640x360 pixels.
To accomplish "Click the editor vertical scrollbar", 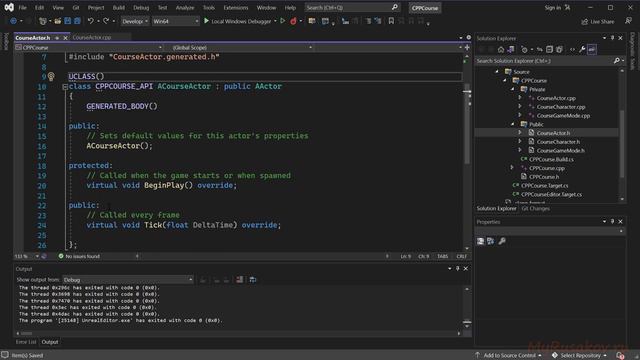I will 467,152.
